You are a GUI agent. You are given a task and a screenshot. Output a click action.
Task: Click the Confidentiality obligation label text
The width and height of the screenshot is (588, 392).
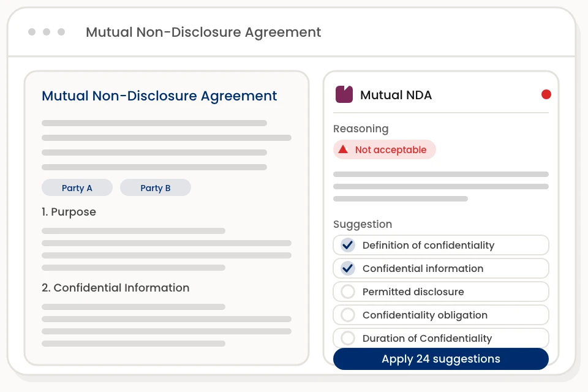point(425,315)
